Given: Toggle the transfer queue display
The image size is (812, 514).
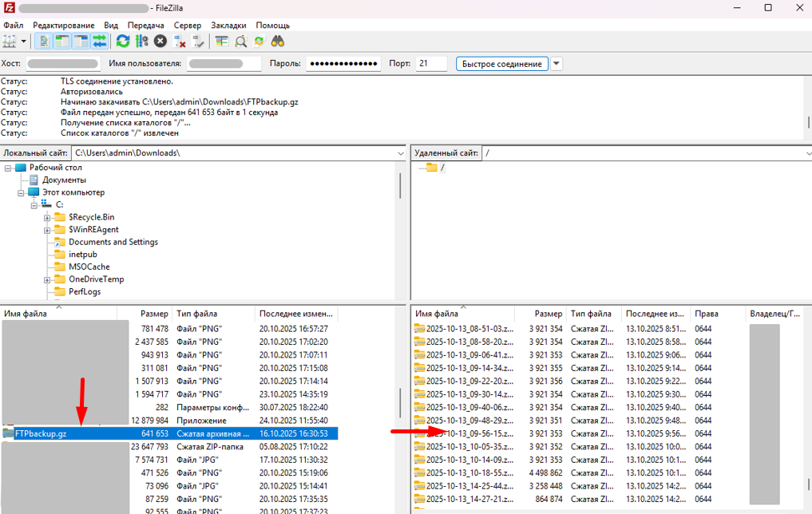Looking at the screenshot, I should 100,42.
